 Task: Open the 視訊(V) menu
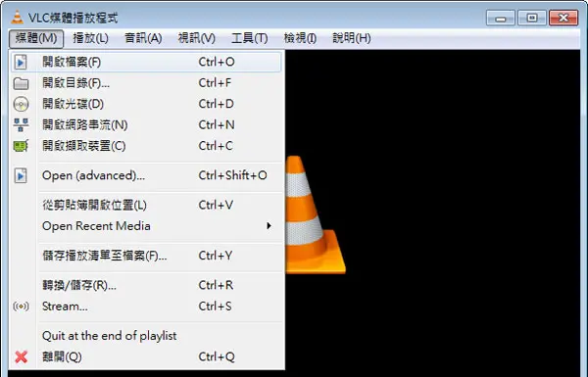point(197,38)
